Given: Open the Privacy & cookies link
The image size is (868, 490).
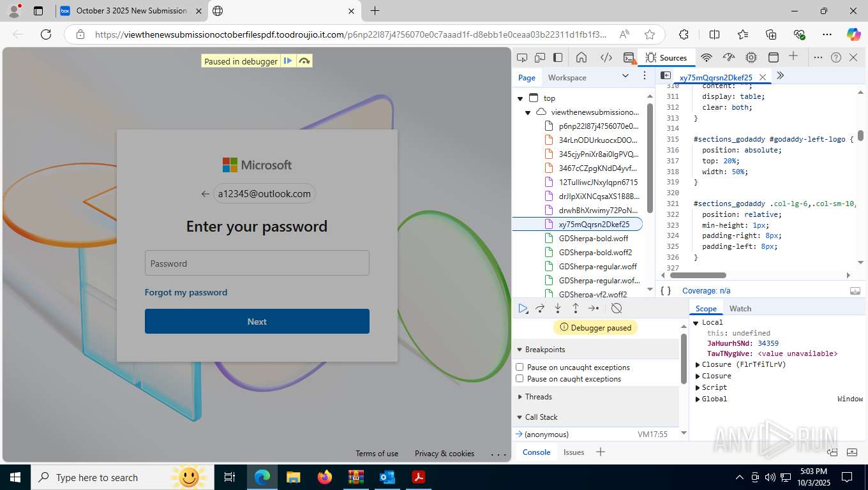Looking at the screenshot, I should click(x=444, y=454).
